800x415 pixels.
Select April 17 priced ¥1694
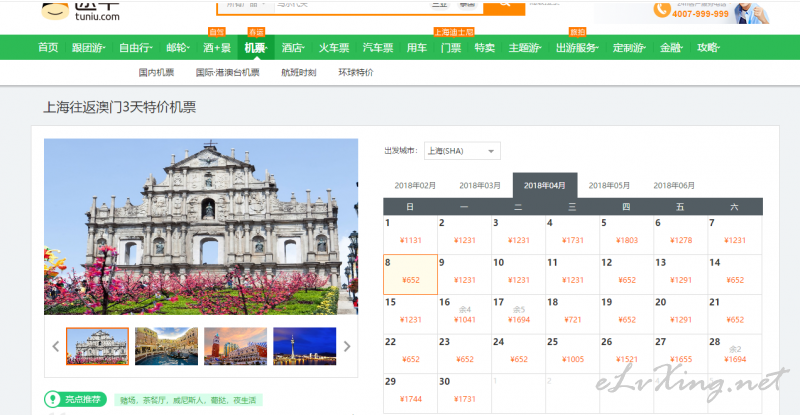pyautogui.click(x=518, y=314)
